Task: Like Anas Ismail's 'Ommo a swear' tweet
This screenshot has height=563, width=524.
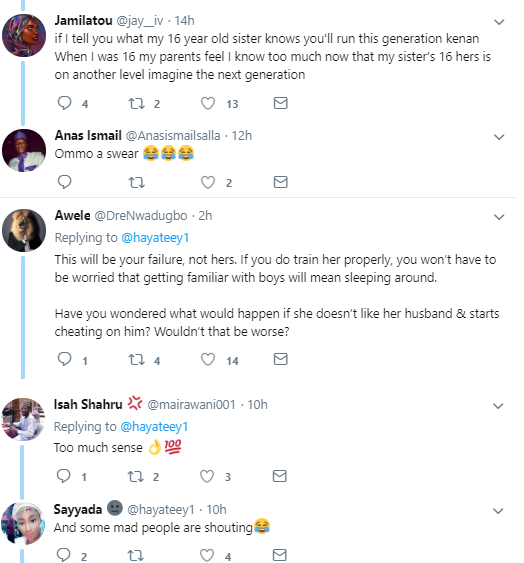Action: pyautogui.click(x=208, y=182)
